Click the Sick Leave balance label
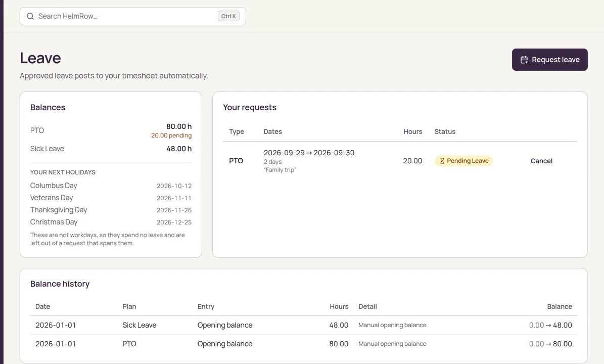 coord(47,149)
